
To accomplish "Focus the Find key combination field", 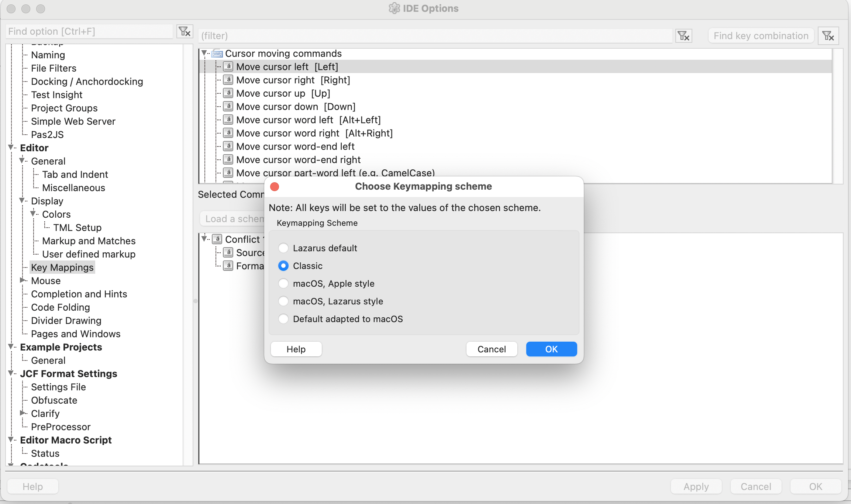I will (761, 36).
